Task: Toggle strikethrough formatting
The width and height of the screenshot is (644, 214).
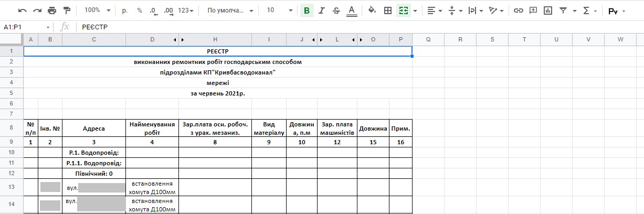Action: pos(336,10)
